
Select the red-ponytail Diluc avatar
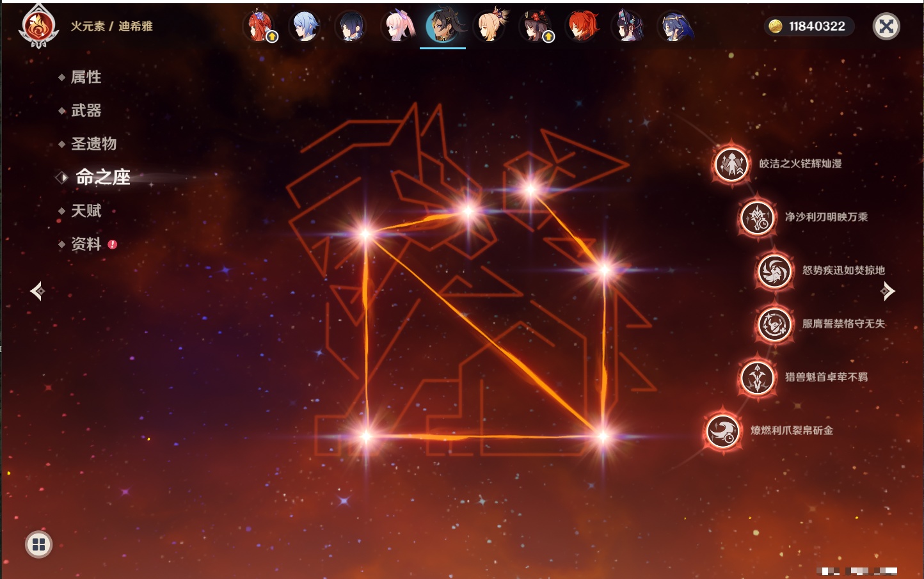pyautogui.click(x=582, y=26)
